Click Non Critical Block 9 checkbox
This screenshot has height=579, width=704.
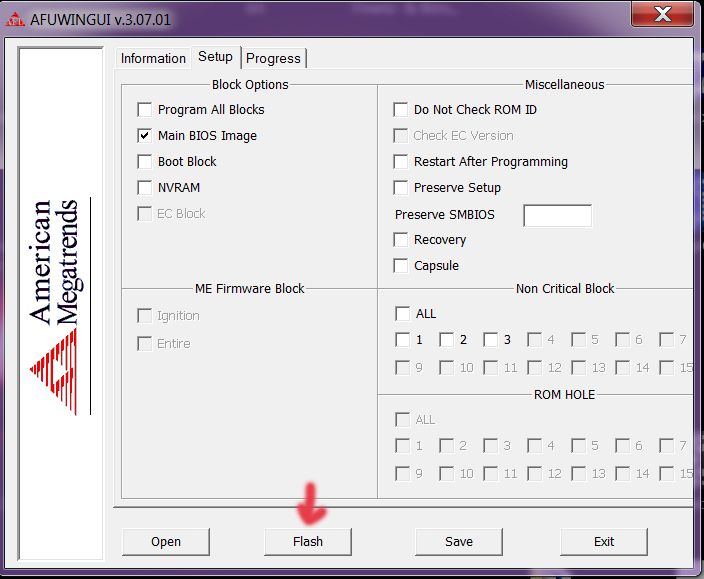402,368
